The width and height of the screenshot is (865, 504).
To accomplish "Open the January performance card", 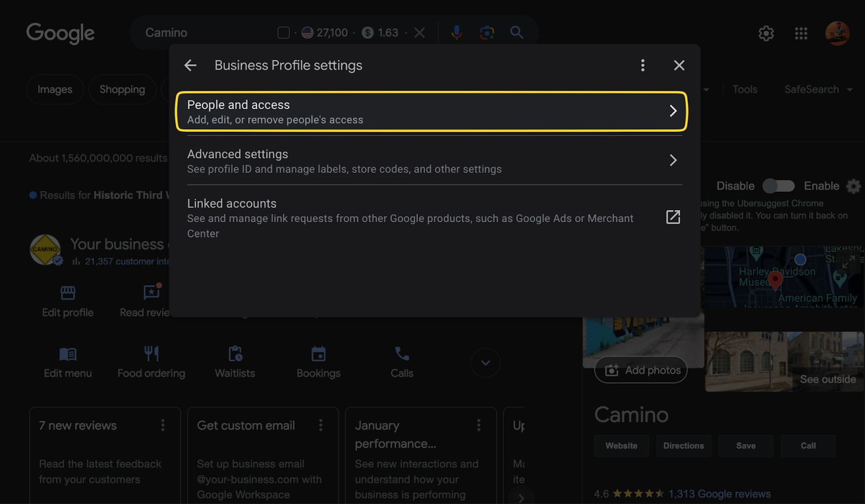I will 421,455.
